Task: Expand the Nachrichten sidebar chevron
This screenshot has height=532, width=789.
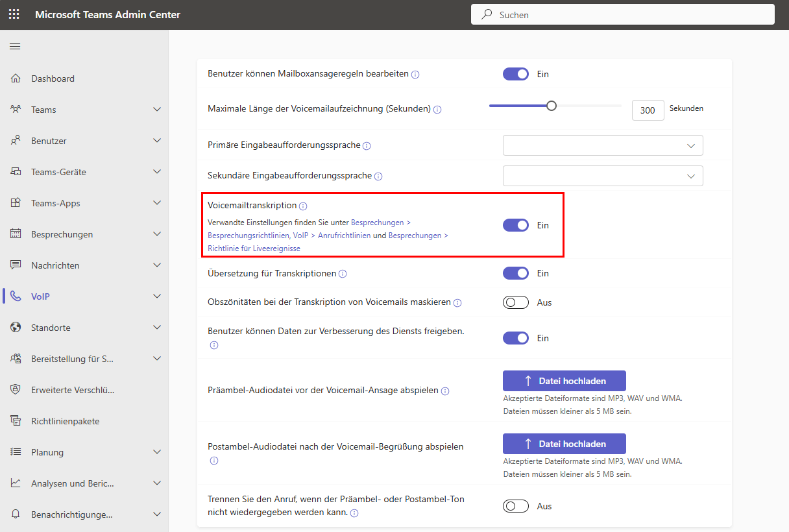Action: pos(157,265)
